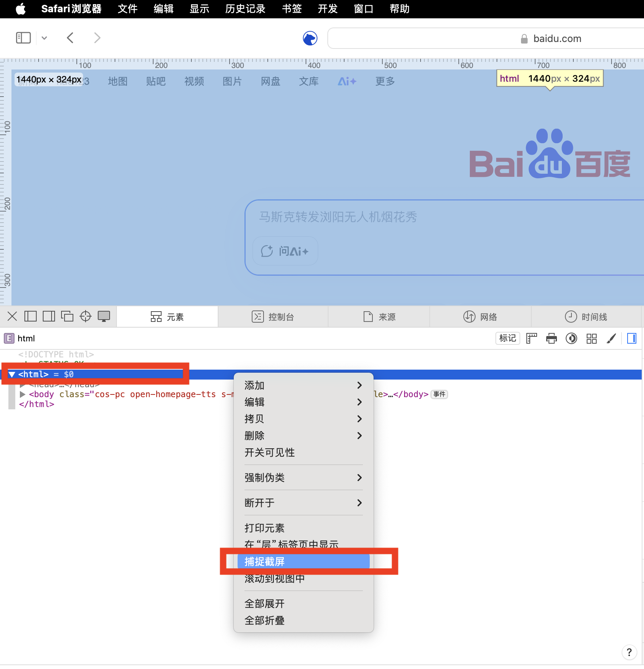Image resolution: width=644 pixels, height=669 pixels.
Task: Open 更多 link on Baidu page
Action: coord(385,81)
